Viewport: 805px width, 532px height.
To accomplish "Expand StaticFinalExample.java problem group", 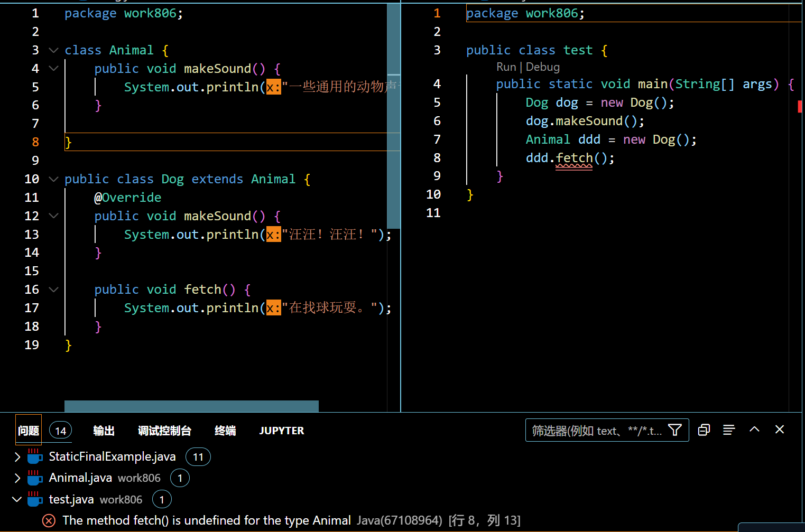I will (17, 456).
